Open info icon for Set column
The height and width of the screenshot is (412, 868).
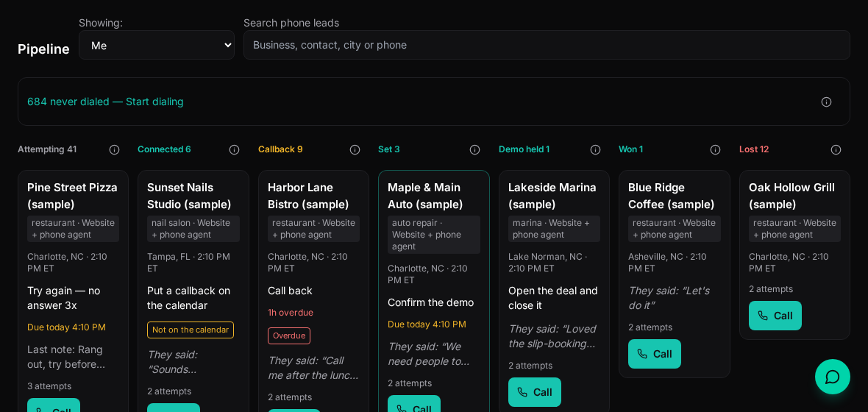tap(475, 149)
